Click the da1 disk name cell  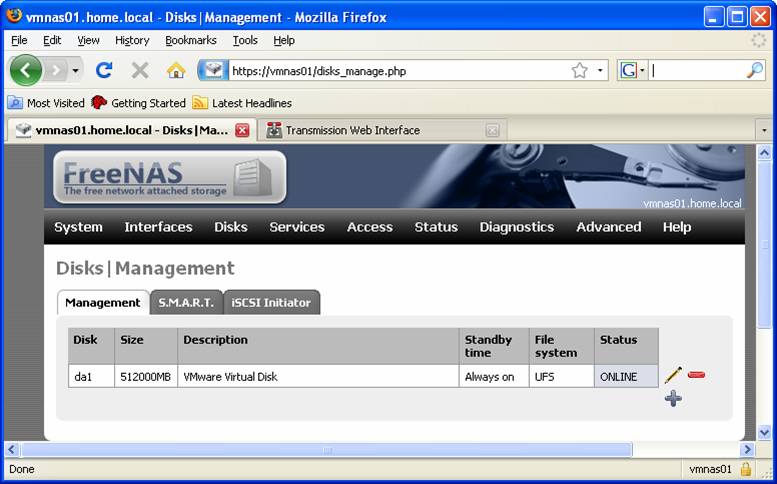[x=92, y=376]
